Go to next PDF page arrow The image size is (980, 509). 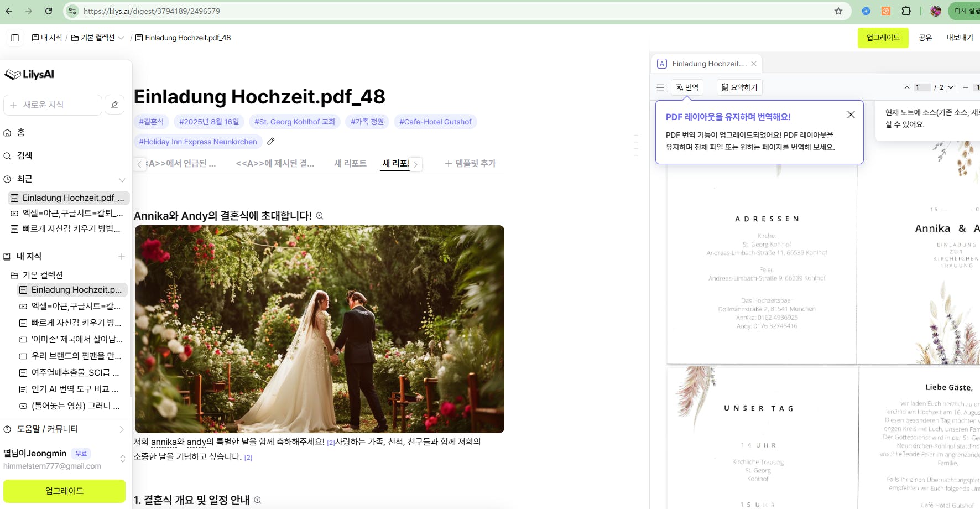click(x=951, y=87)
